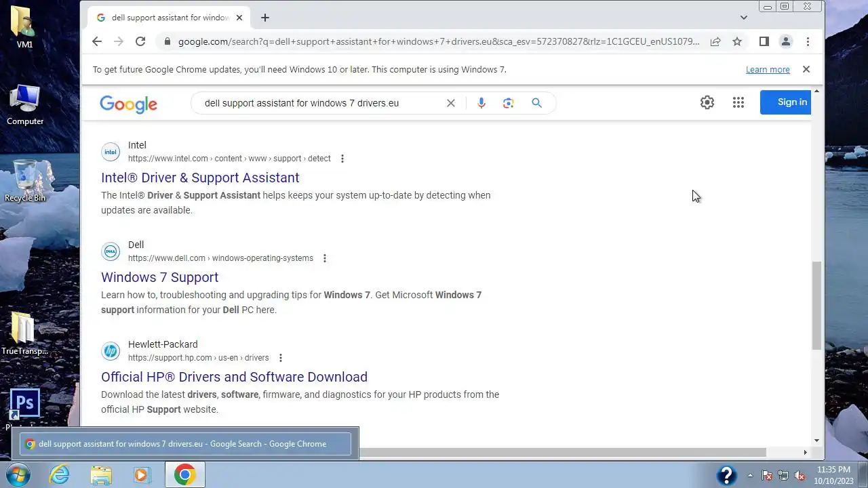
Task: Dismiss the Chrome update notification bar
Action: [x=806, y=69]
